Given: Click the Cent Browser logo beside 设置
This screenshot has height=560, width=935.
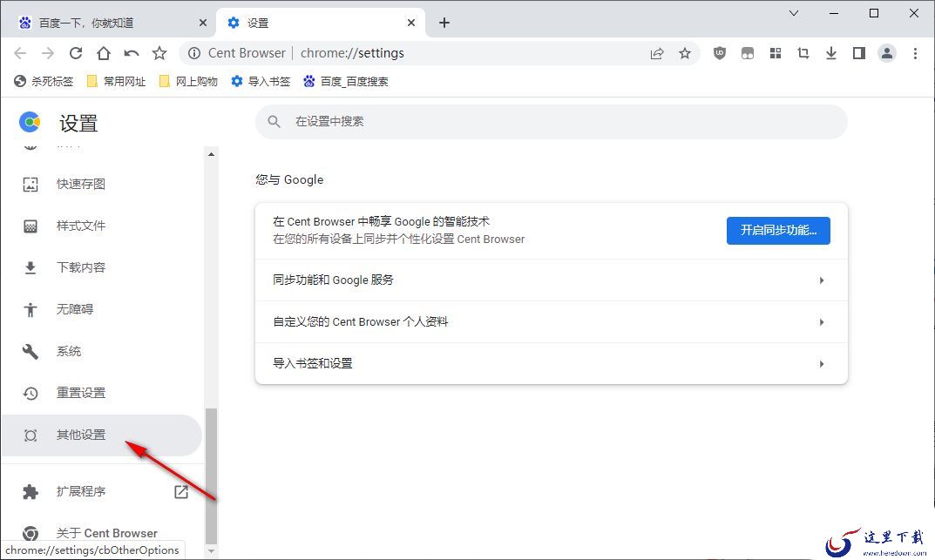Looking at the screenshot, I should [x=30, y=122].
